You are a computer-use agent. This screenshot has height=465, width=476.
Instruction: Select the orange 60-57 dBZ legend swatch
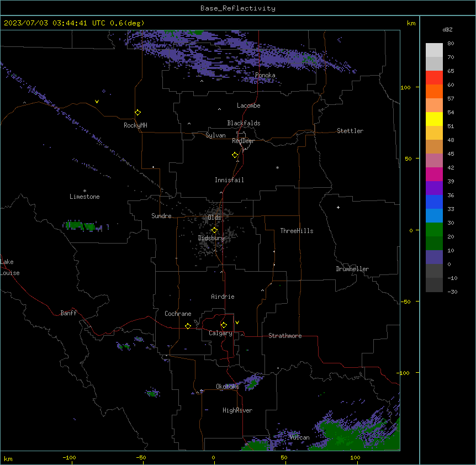434,91
